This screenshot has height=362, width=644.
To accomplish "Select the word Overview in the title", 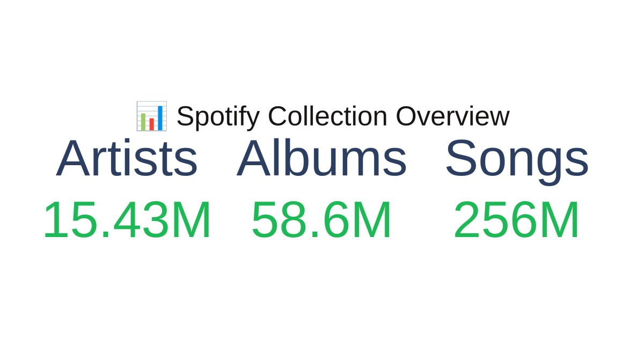I will pyautogui.click(x=452, y=116).
